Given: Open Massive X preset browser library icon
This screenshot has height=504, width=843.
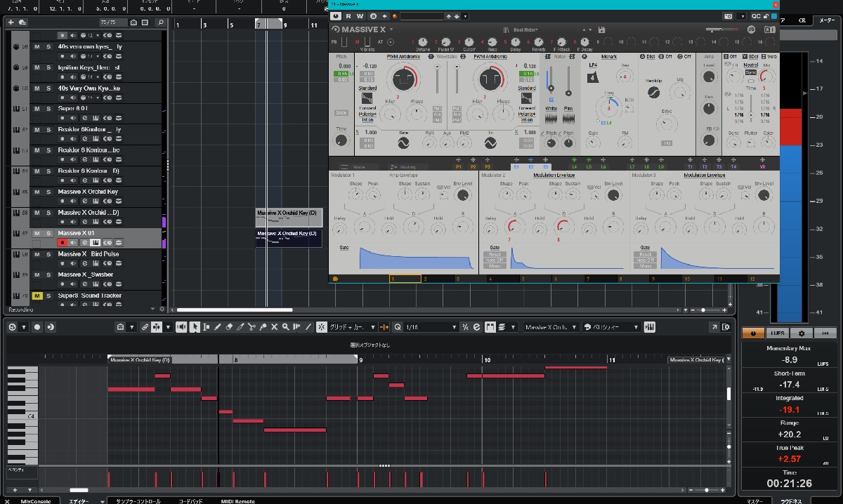Looking at the screenshot, I should pyautogui.click(x=507, y=29).
